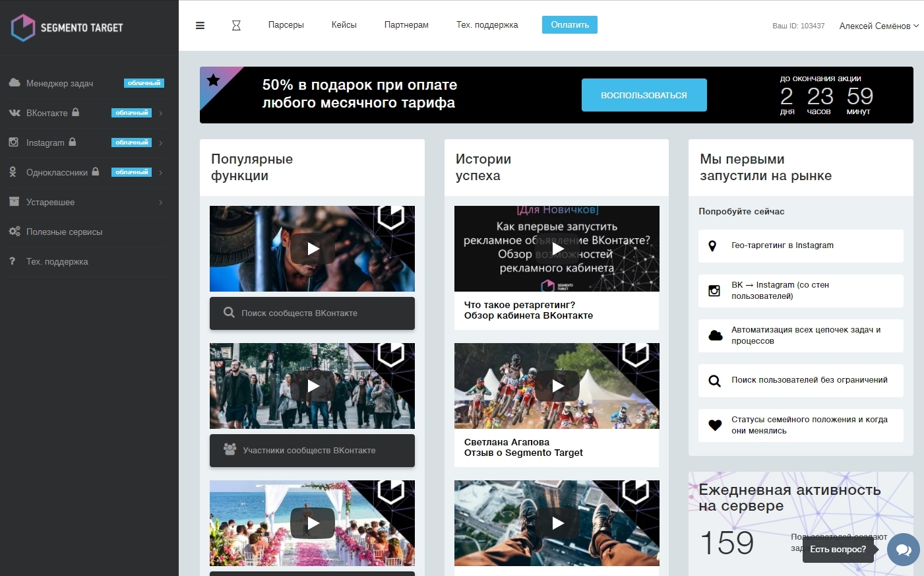Click the облачный badge next to Менеджер задач
Viewport: 924px width, 576px height.
coord(144,83)
